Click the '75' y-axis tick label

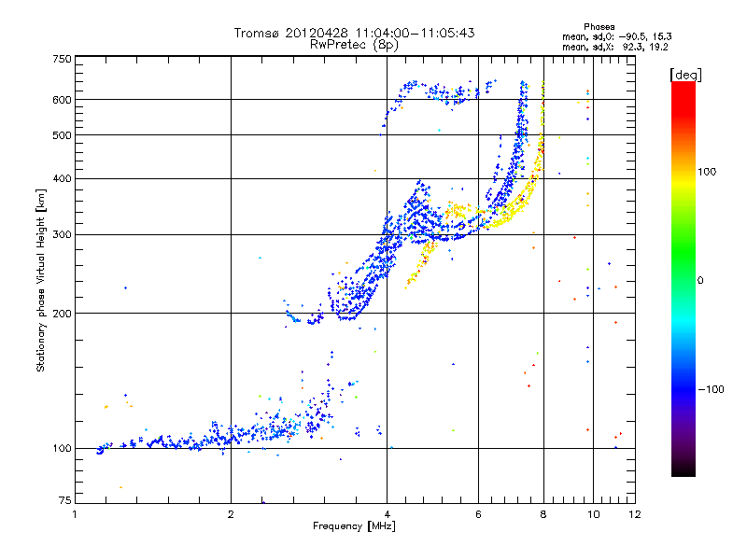tap(65, 500)
